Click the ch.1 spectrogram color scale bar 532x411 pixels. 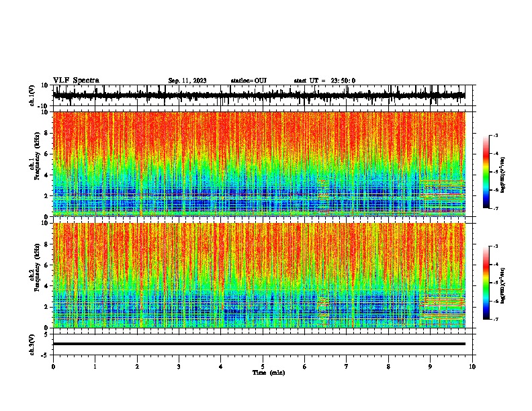[486, 172]
